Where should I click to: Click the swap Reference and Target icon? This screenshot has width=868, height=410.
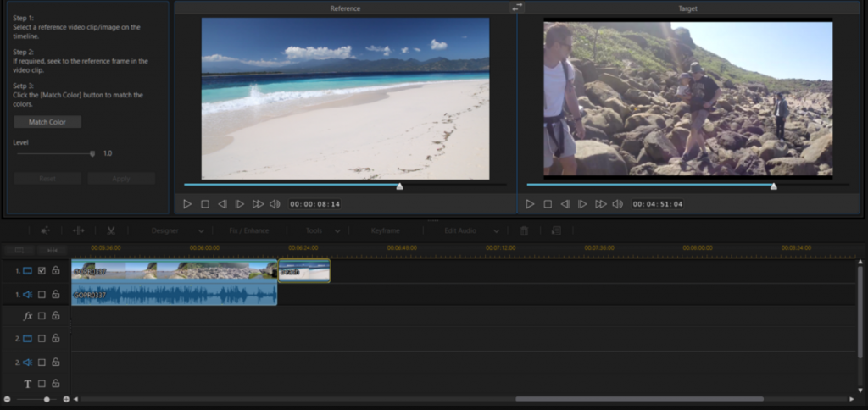pos(517,8)
